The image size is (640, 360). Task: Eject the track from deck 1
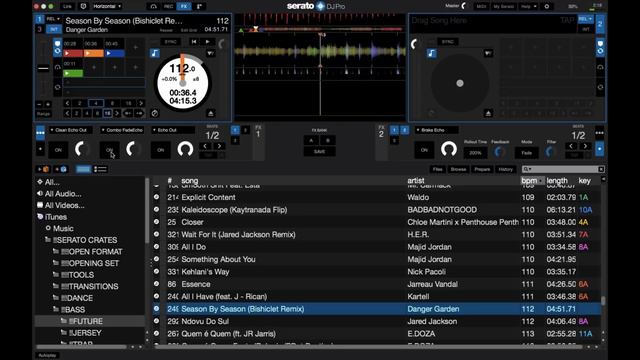click(x=211, y=113)
